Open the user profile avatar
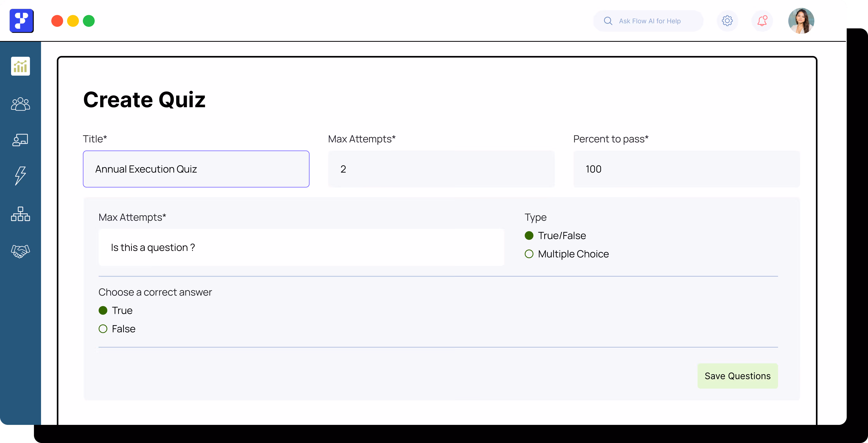The image size is (868, 443). tap(801, 21)
